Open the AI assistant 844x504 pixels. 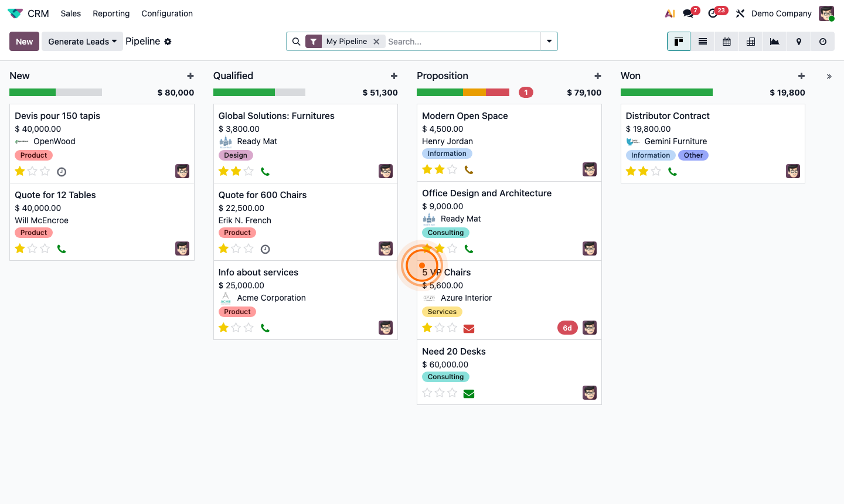pyautogui.click(x=670, y=13)
